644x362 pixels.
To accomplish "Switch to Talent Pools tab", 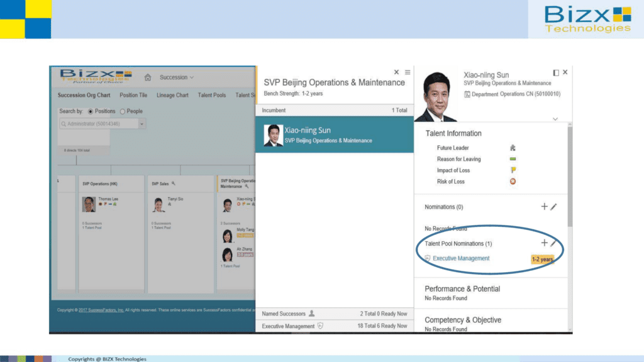I will click(x=211, y=96).
